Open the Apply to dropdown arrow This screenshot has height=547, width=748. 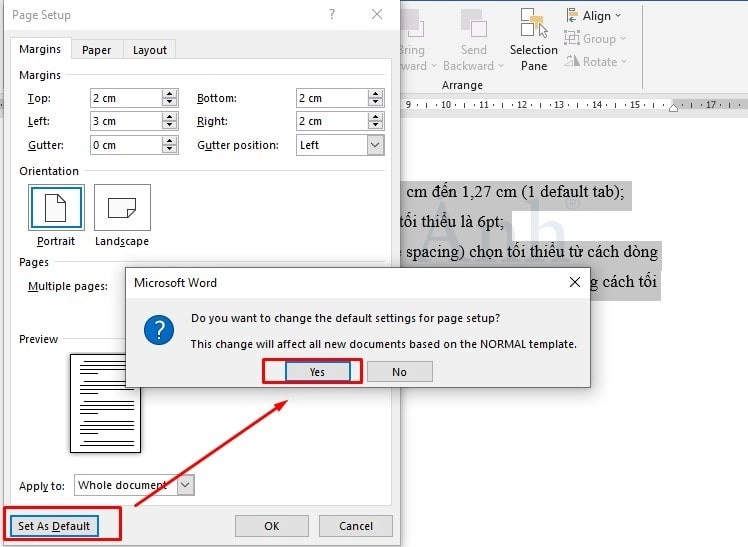point(186,485)
